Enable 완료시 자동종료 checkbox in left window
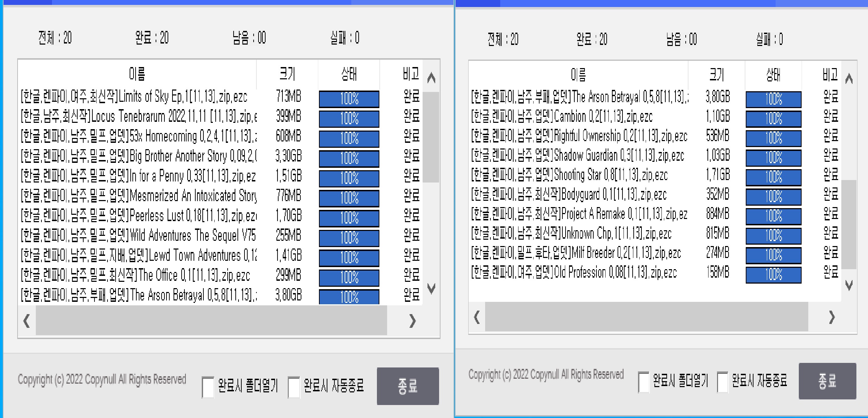The image size is (868, 418). point(294,387)
